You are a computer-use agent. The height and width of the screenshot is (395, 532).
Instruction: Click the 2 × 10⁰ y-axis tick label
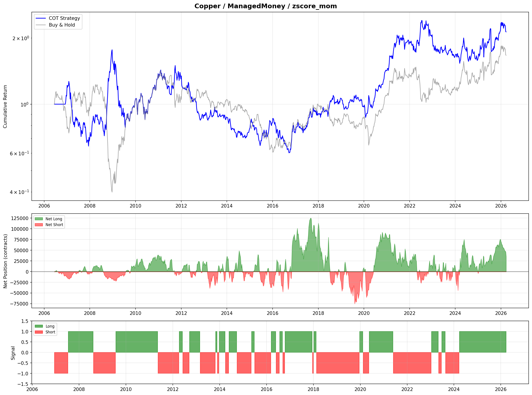[x=21, y=38]
